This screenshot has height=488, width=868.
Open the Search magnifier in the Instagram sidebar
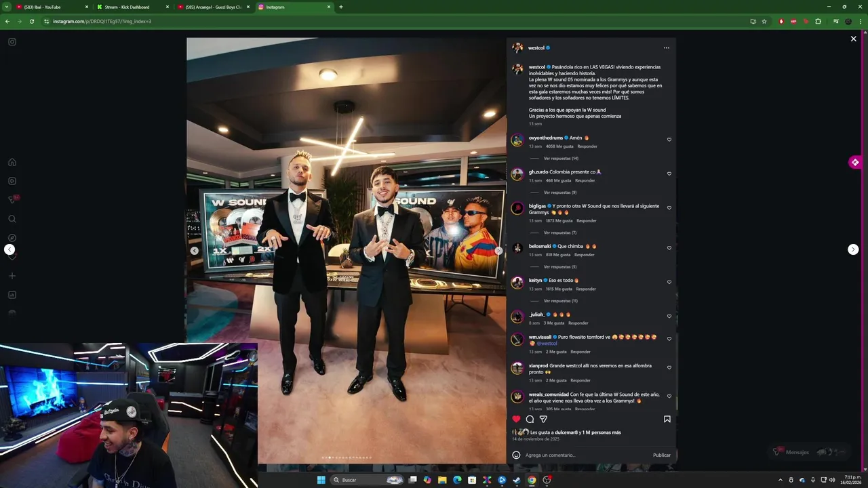coord(12,219)
